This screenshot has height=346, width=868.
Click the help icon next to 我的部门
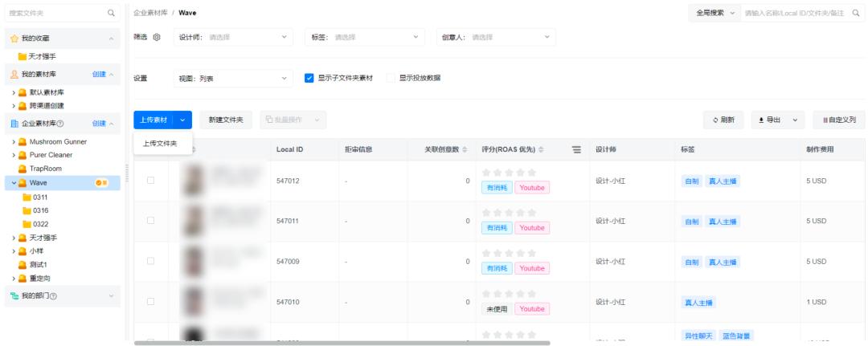[x=53, y=296]
